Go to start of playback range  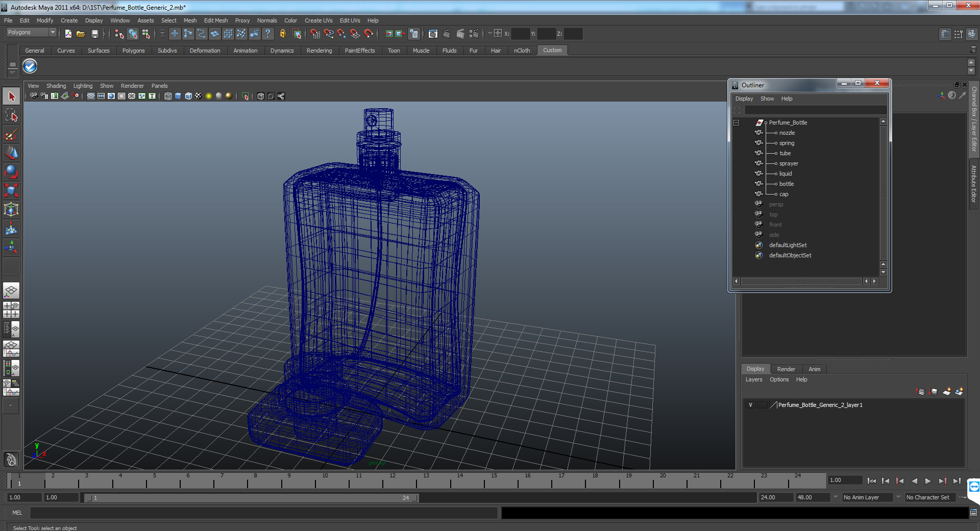click(x=872, y=481)
